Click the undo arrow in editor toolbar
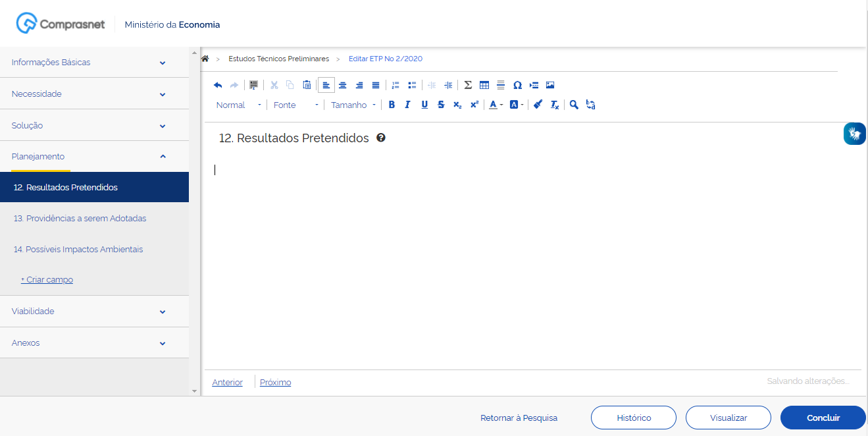This screenshot has width=868, height=436. [218, 85]
